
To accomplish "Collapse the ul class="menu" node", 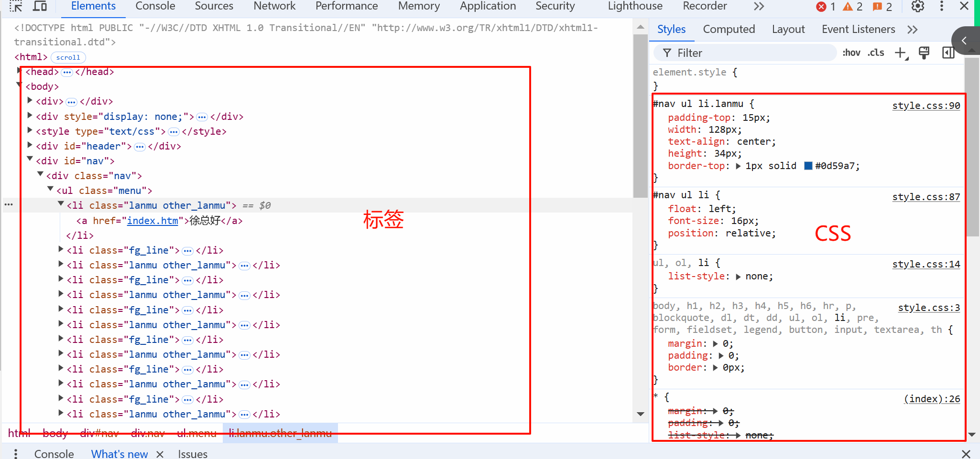I will 50,189.
